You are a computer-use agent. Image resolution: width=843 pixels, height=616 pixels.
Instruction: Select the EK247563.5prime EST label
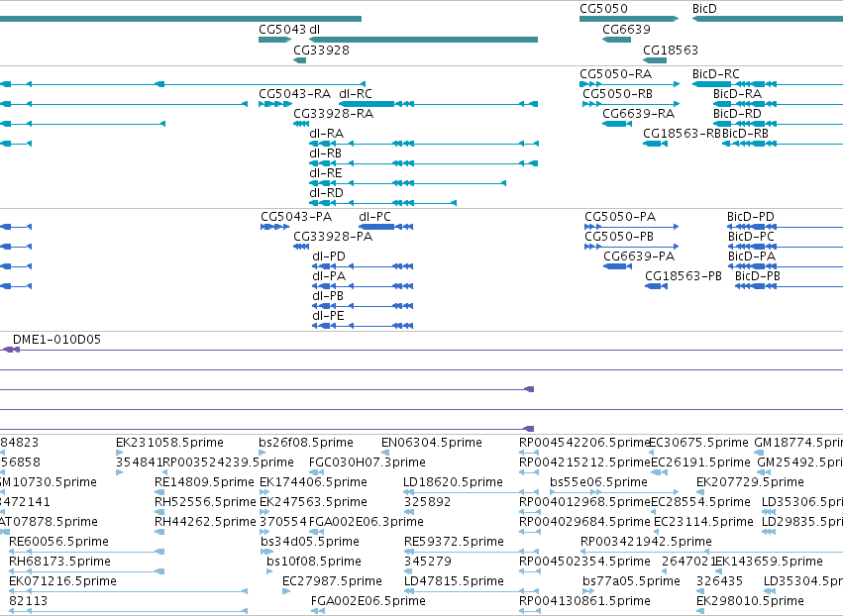(x=313, y=502)
